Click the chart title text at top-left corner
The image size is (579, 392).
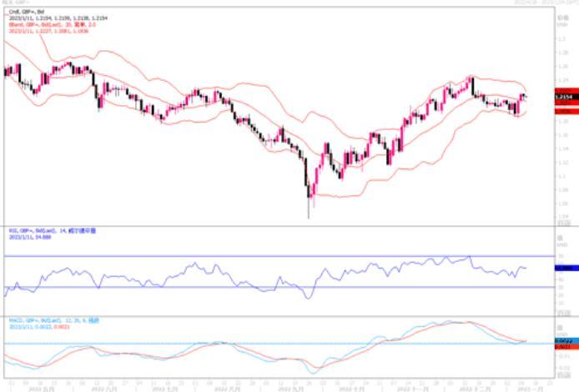14,3
